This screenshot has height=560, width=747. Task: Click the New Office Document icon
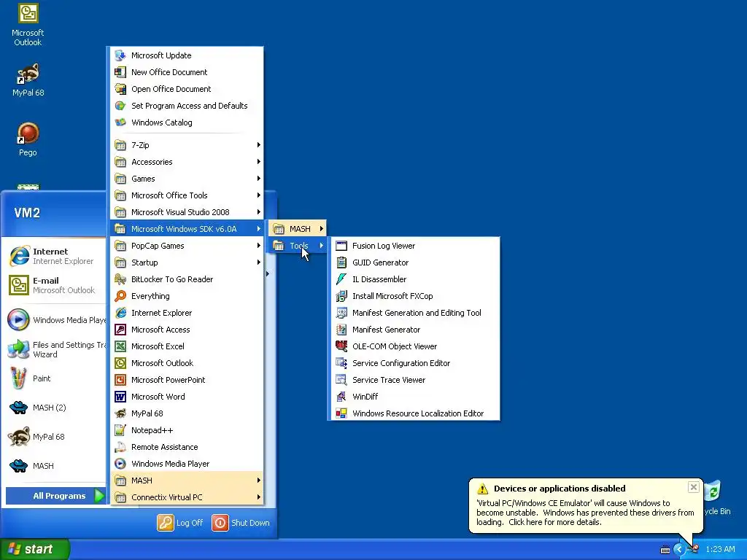[120, 72]
